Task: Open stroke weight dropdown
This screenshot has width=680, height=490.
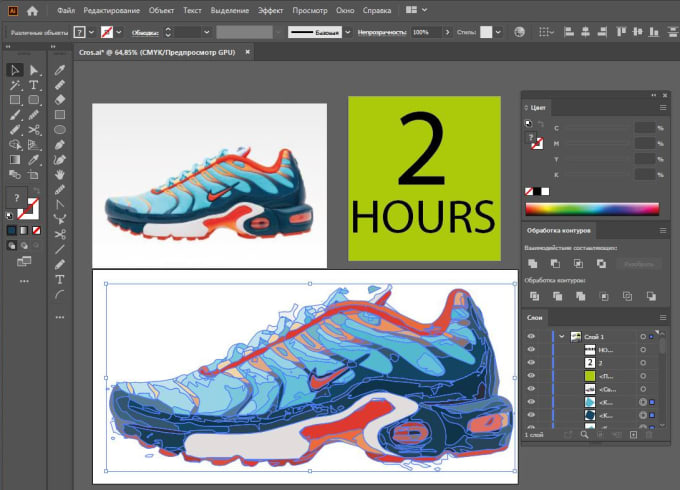Action: (207, 32)
